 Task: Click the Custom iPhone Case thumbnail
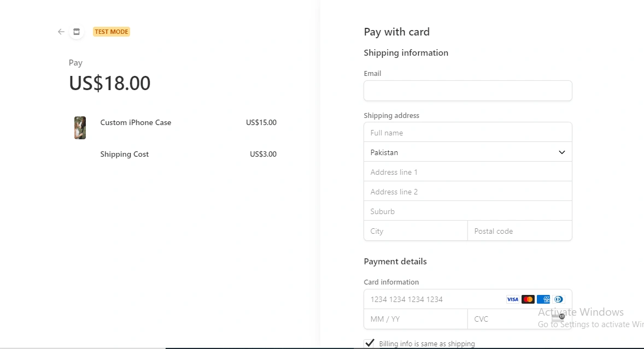(80, 128)
